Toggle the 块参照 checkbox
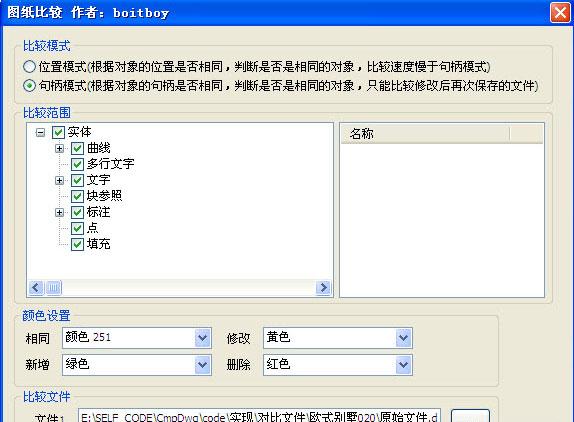The width and height of the screenshot is (574, 422). pyautogui.click(x=77, y=196)
